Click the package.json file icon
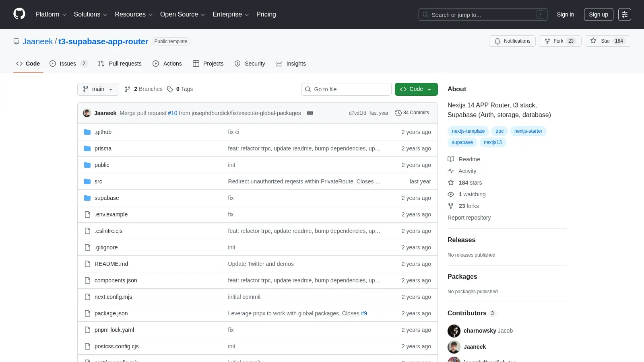The height and width of the screenshot is (362, 644). coord(87,313)
